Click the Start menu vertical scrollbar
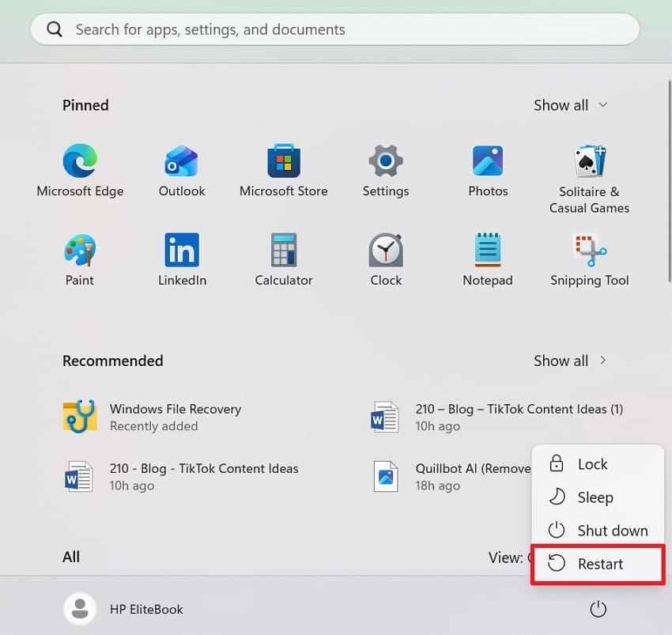Viewport: 672px width, 635px height. 669,181
